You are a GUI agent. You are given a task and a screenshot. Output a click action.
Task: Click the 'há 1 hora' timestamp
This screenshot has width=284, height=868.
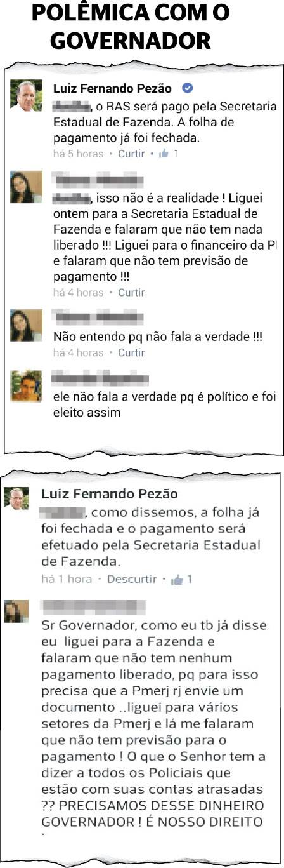point(67,579)
